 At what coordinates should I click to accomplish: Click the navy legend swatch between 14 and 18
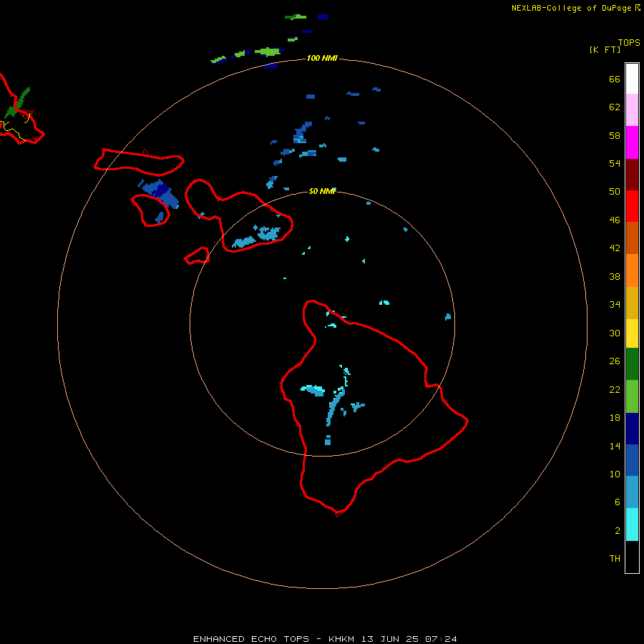pyautogui.click(x=632, y=429)
